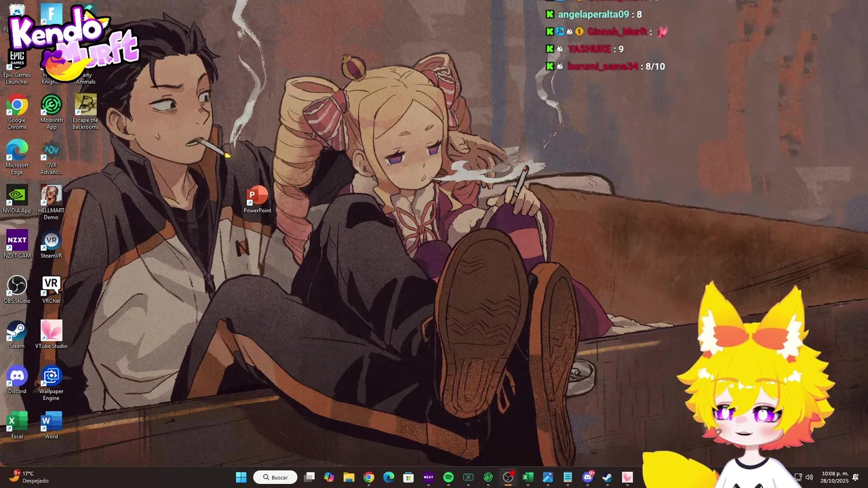Image resolution: width=868 pixels, height=488 pixels.
Task: Open the Epic Games Launcher desktop shortcut
Action: [17, 67]
